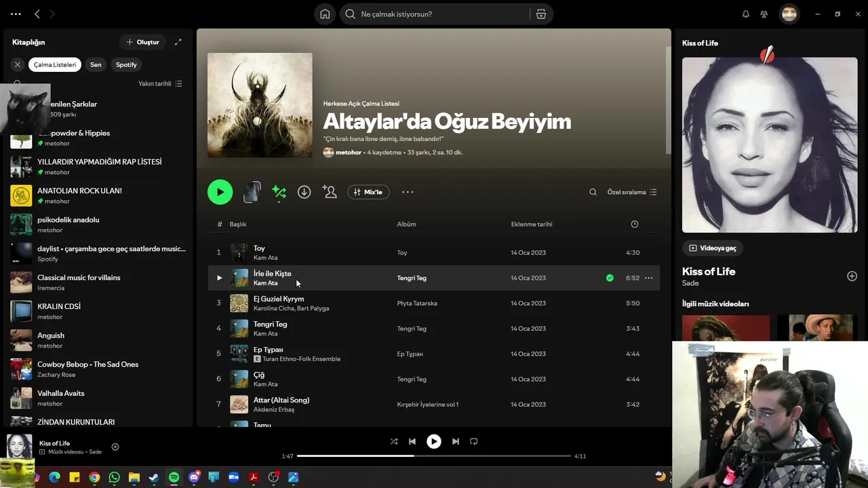Open Microsoft Edge from the taskbar

[x=55, y=477]
